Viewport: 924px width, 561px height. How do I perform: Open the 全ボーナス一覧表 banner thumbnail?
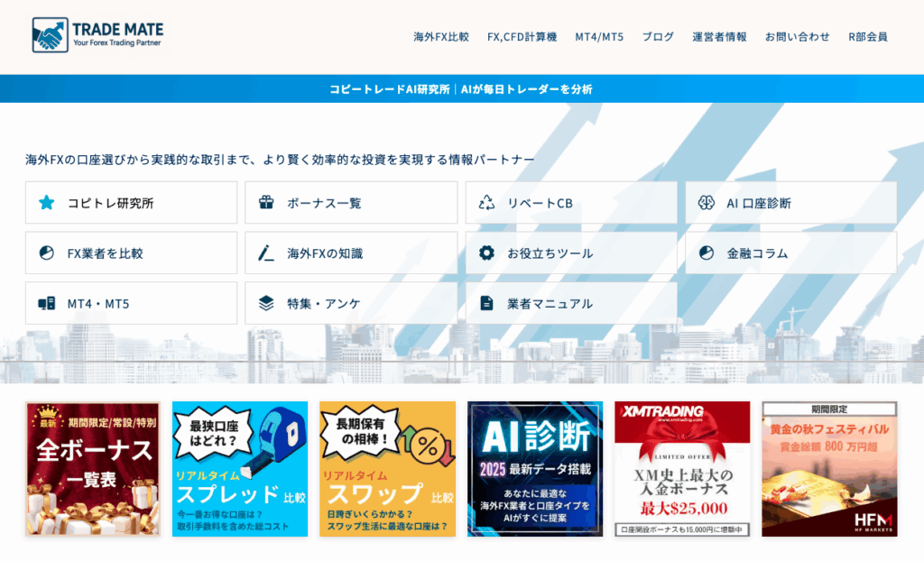click(93, 469)
